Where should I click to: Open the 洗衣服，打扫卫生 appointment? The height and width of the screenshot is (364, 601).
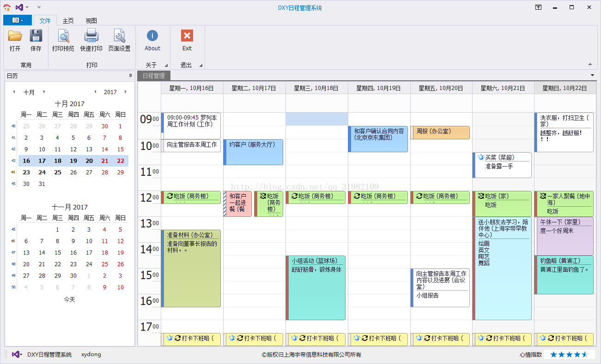click(564, 132)
